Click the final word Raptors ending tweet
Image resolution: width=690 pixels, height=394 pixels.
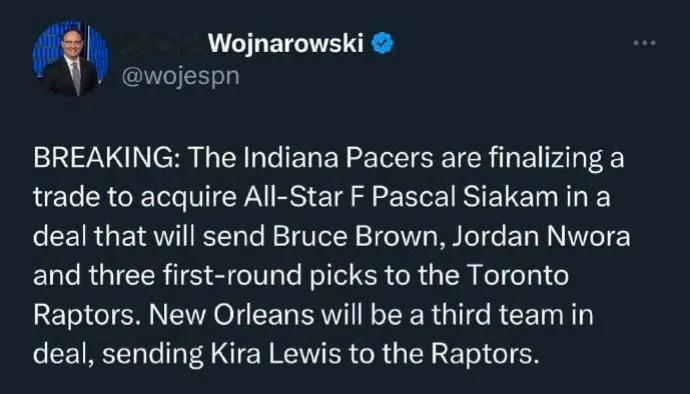[484, 354]
